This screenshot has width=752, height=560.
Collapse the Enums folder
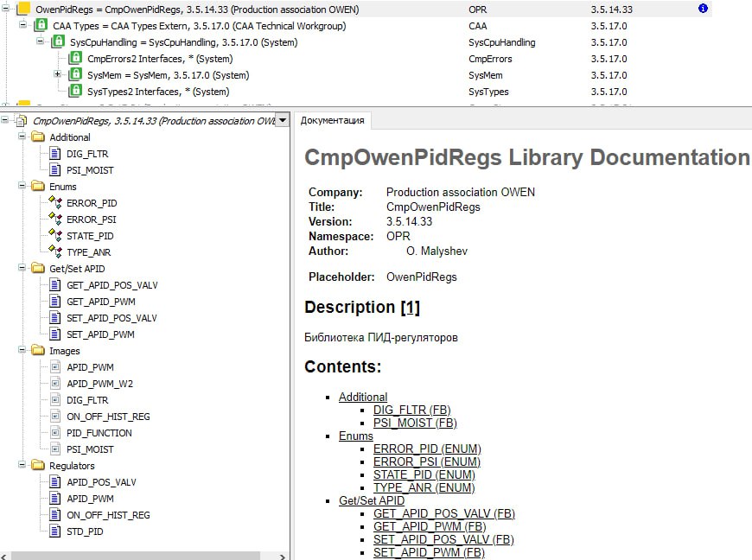coord(22,186)
